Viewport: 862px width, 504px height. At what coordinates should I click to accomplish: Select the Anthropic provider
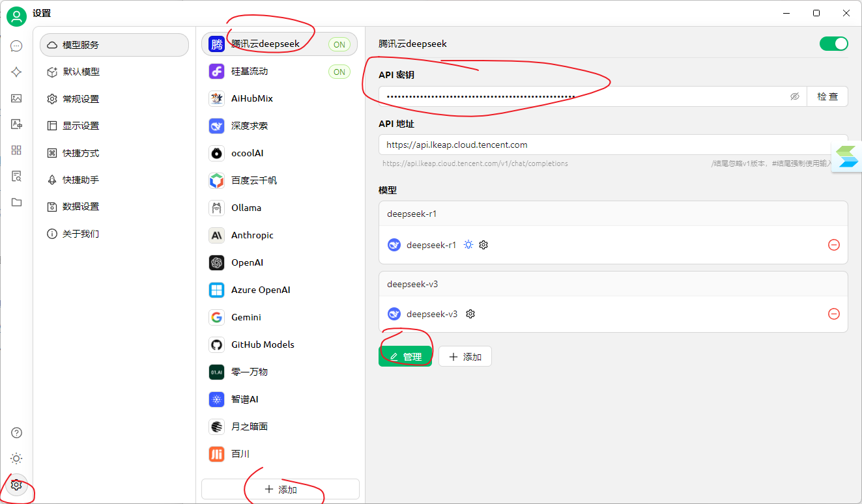(280, 235)
